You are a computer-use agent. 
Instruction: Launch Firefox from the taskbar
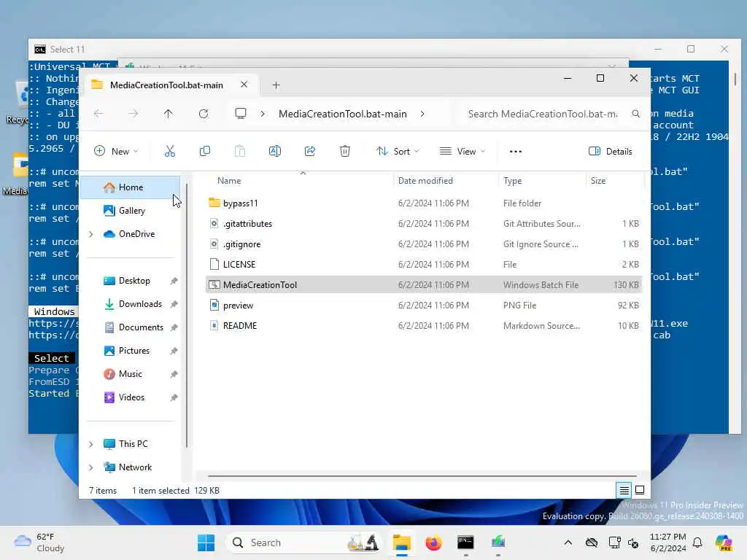tap(433, 542)
